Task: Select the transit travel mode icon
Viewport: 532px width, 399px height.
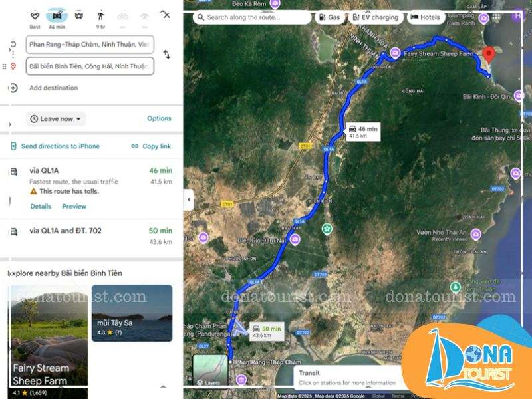Action: coord(78,16)
